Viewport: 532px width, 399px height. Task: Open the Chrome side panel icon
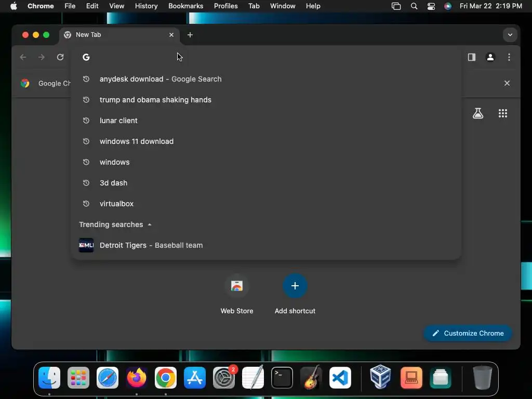(472, 57)
